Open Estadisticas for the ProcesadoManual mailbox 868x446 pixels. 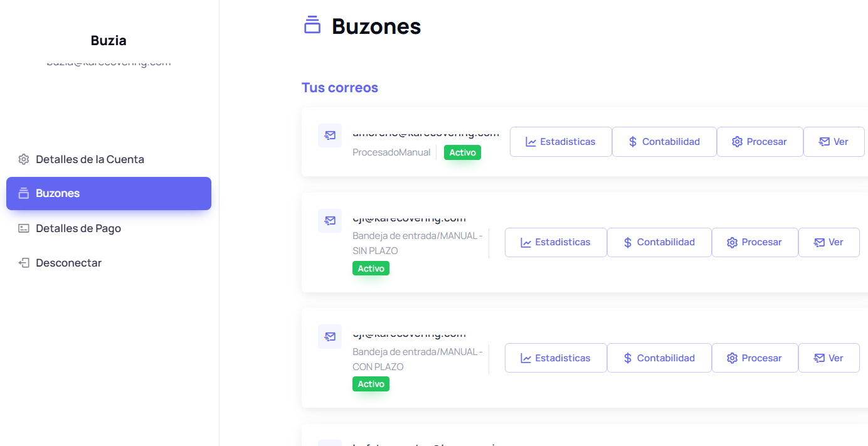(x=560, y=142)
